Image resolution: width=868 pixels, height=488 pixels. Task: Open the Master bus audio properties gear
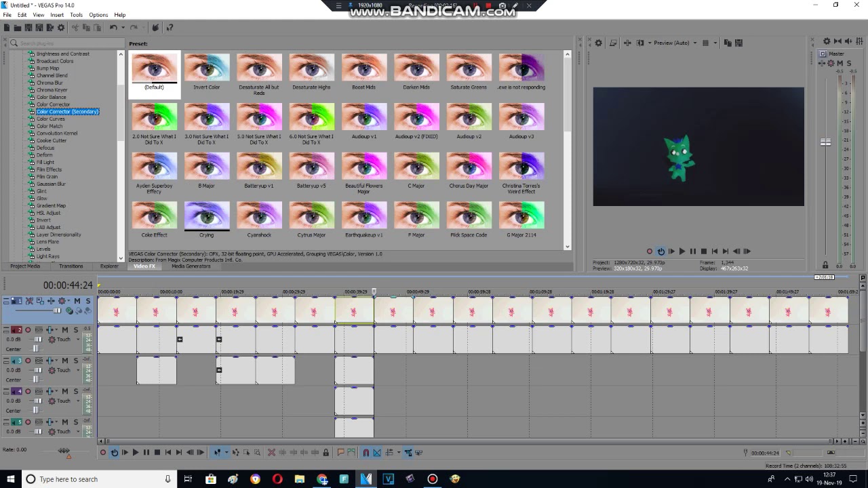tap(827, 42)
